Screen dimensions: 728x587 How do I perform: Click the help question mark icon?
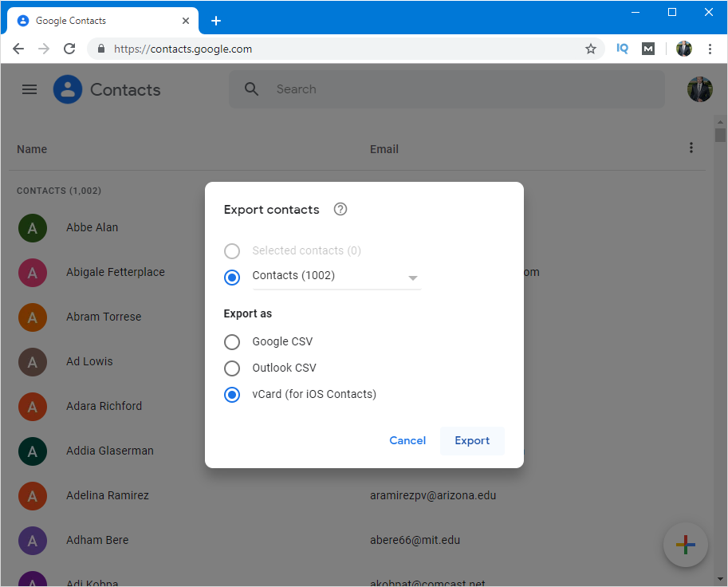point(340,210)
